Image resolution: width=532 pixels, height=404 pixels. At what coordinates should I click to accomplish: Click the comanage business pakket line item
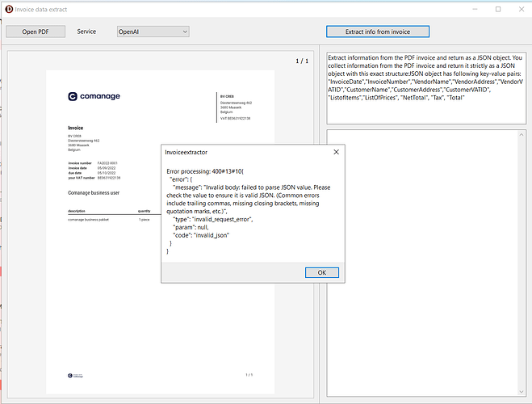(88, 219)
